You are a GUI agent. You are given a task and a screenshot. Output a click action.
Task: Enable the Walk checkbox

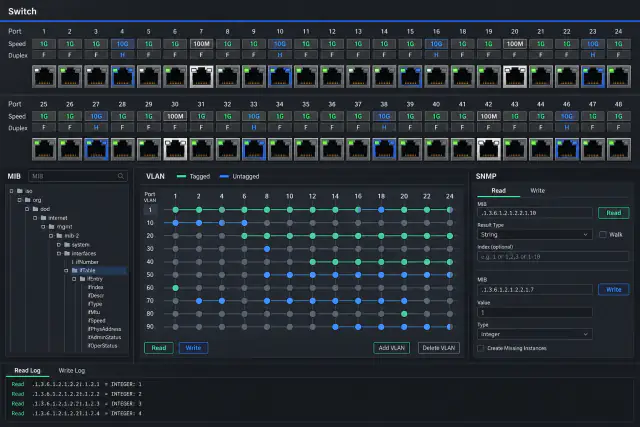[x=602, y=234]
